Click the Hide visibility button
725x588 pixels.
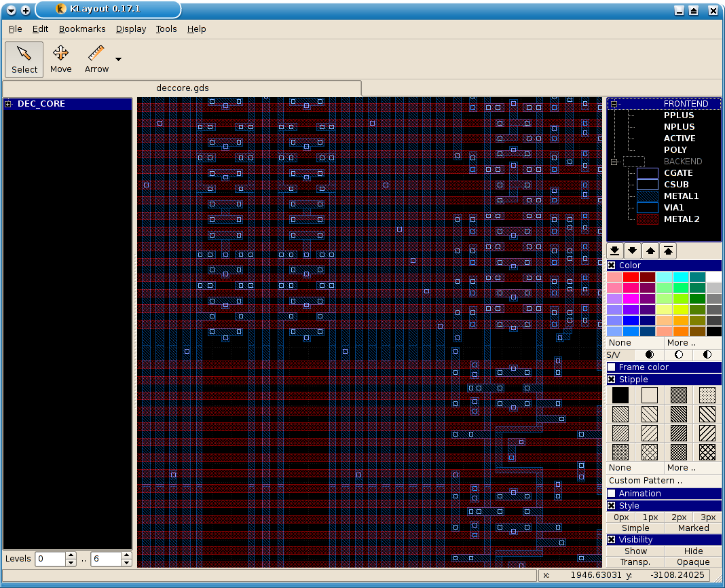[693, 551]
